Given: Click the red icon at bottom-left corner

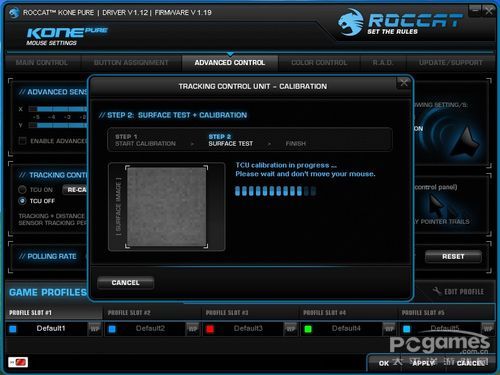Looking at the screenshot, I should (x=18, y=362).
